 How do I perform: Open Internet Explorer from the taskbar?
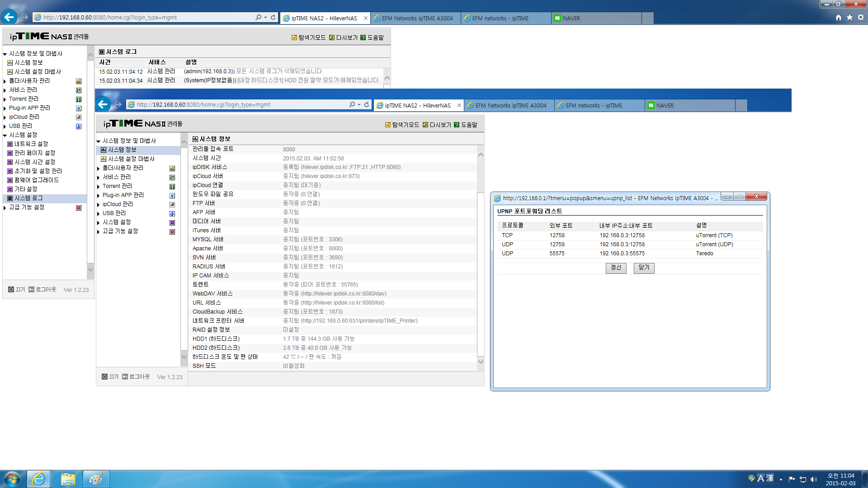point(39,479)
